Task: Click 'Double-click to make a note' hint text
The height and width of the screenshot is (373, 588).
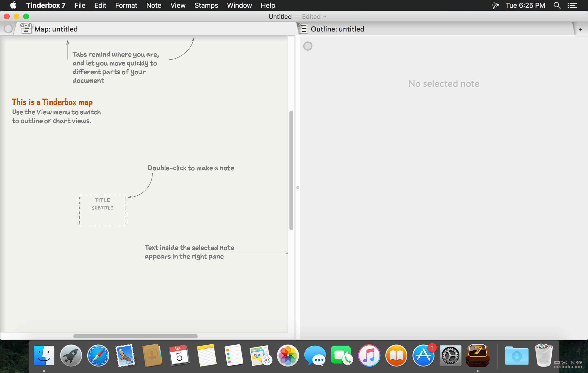Action: point(191,168)
